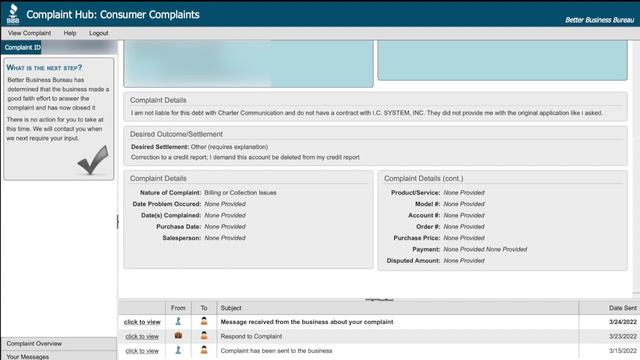
Task: Click the 'Desired Outcome/Settlement' section heading
Action: [x=176, y=134]
